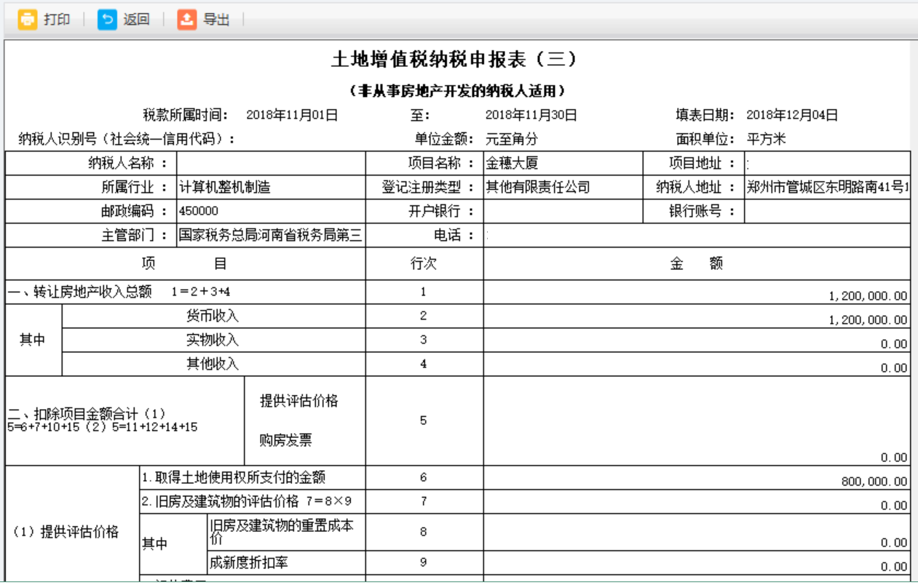Click the 货币收入 amount cell in row 2

[x=697, y=317]
